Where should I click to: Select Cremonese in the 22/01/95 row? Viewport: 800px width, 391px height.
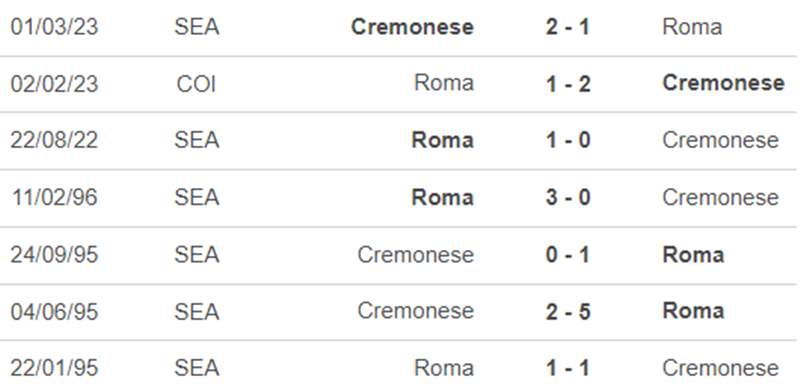point(720,369)
